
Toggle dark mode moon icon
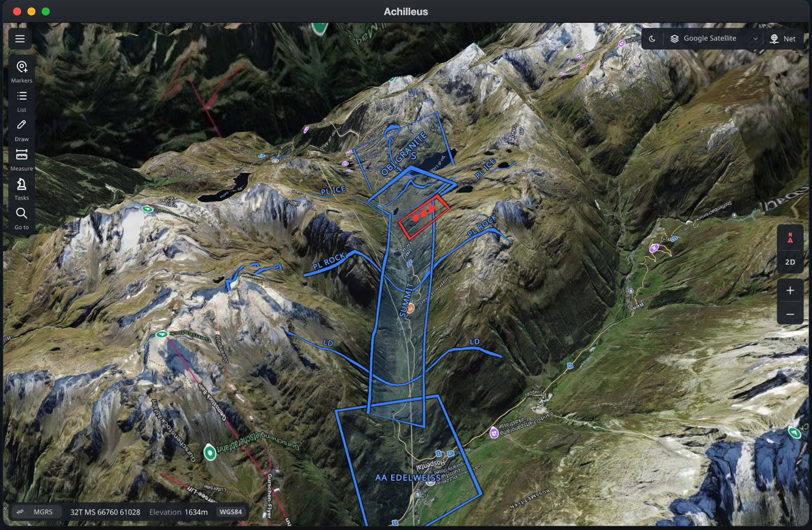pos(652,39)
